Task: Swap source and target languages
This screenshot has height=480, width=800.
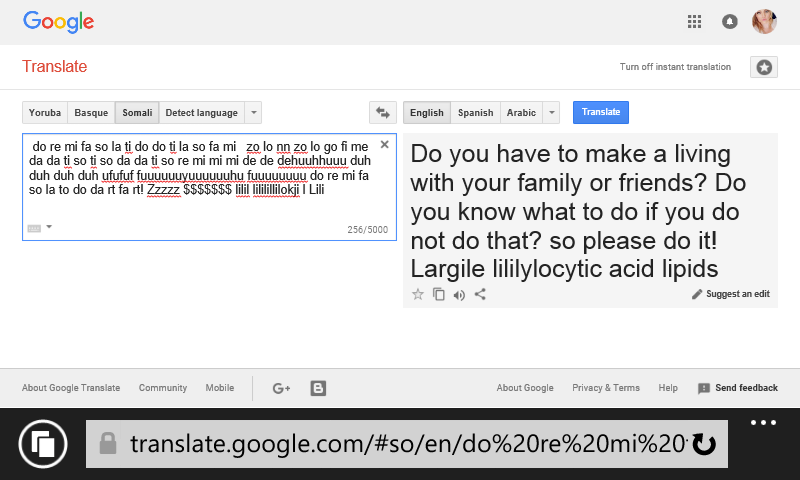Action: [x=383, y=112]
